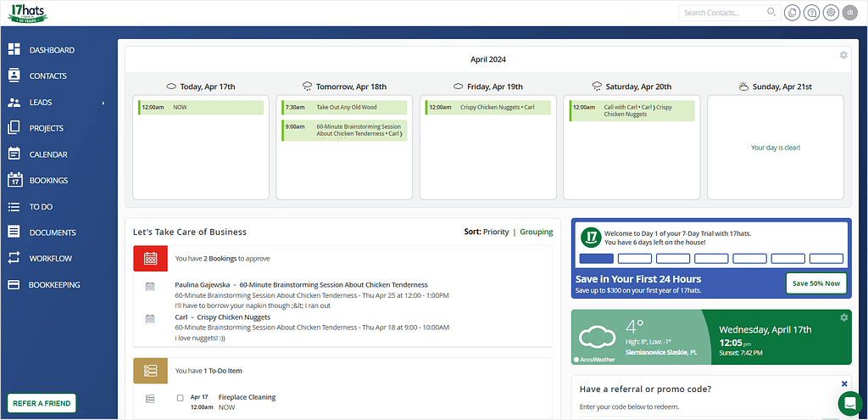The height and width of the screenshot is (420, 868).
Task: Click the list icon beside Fireplace Cleaning
Action: click(x=149, y=399)
